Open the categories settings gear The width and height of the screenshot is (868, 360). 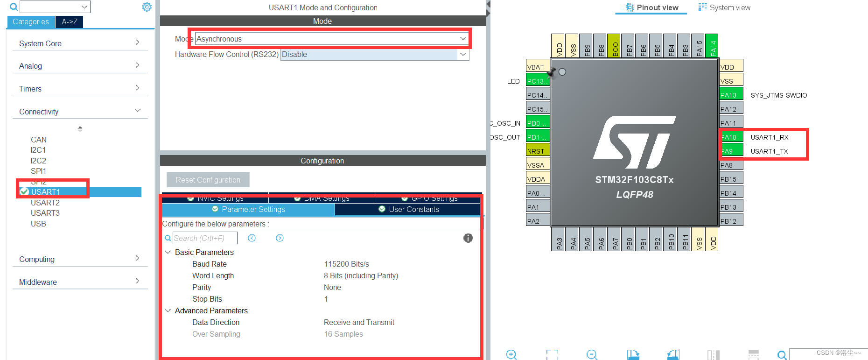coord(147,7)
